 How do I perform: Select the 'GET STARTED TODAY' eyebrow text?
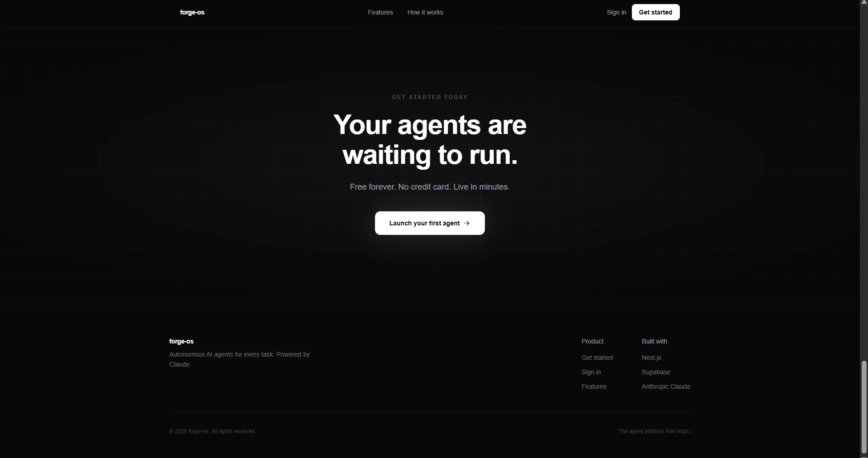[430, 97]
